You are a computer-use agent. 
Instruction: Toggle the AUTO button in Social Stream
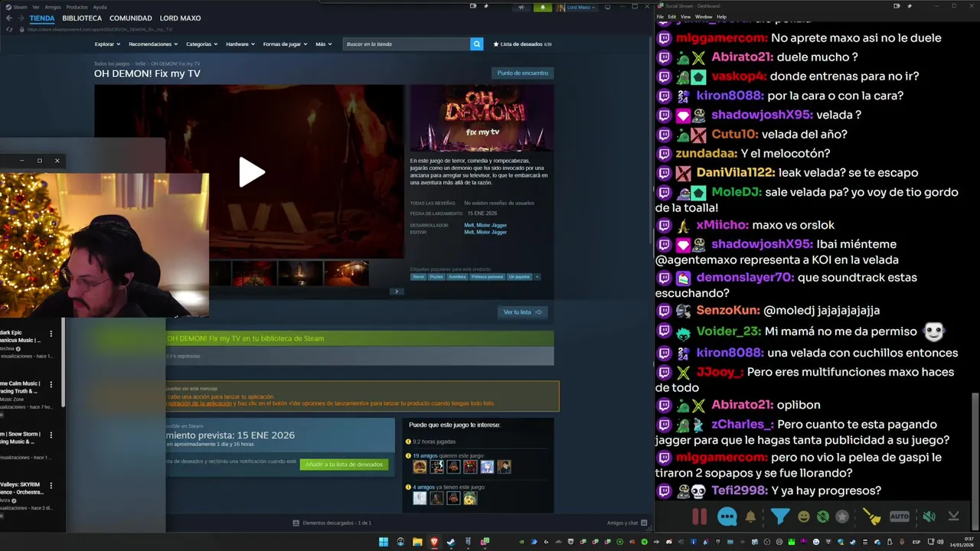click(x=900, y=517)
